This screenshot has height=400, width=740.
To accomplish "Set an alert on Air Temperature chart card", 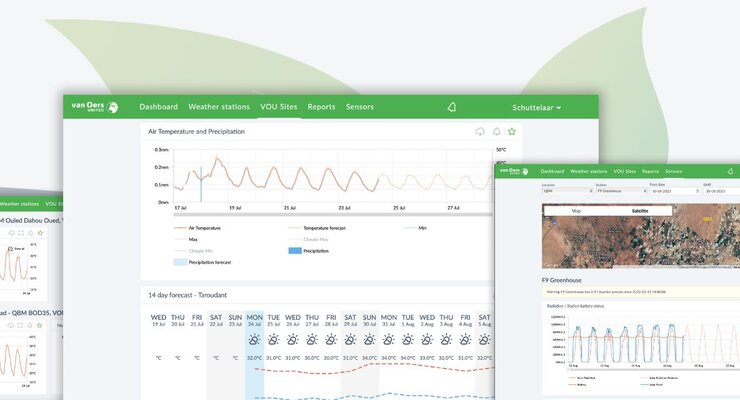I will click(x=496, y=132).
